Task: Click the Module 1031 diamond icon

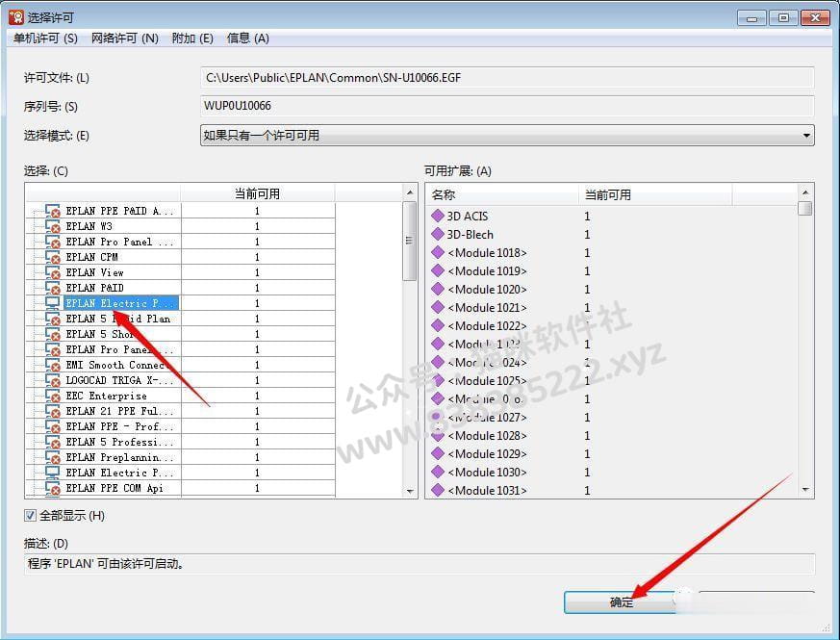Action: click(x=438, y=490)
